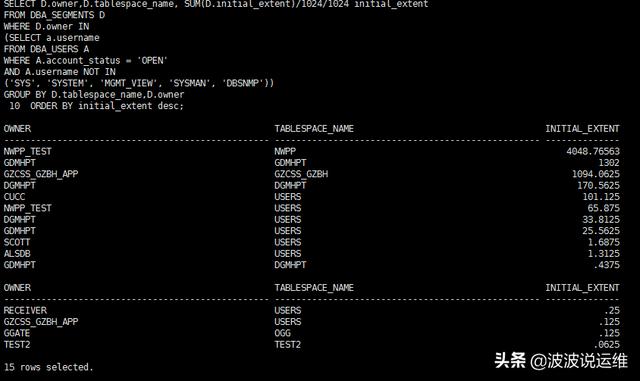Click INITIAL_EXTENT header above 4048.76563
This screenshot has height=381, width=640.
click(x=582, y=129)
